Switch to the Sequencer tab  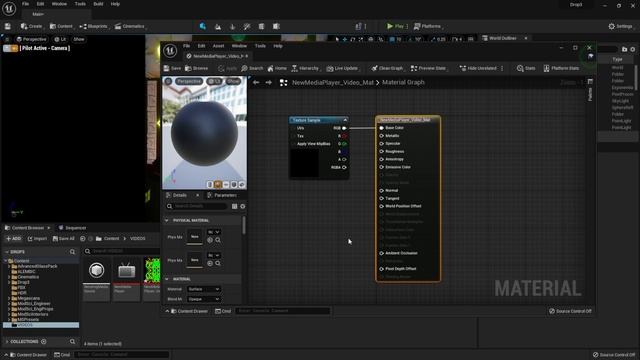72,228
